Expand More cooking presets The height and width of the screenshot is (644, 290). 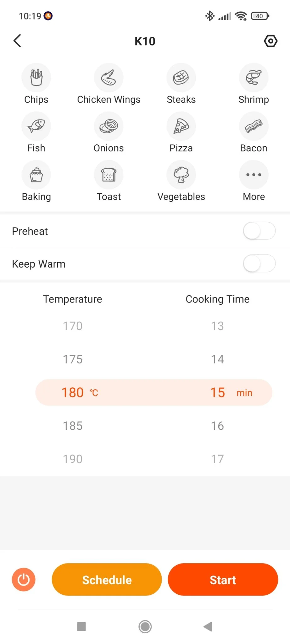[x=254, y=175]
